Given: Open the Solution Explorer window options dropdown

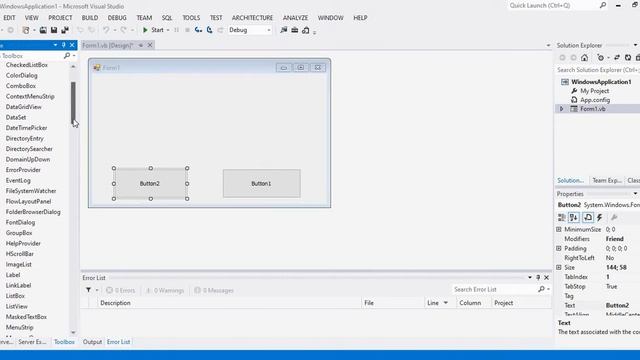Looking at the screenshot, I should pyautogui.click(x=636, y=45).
